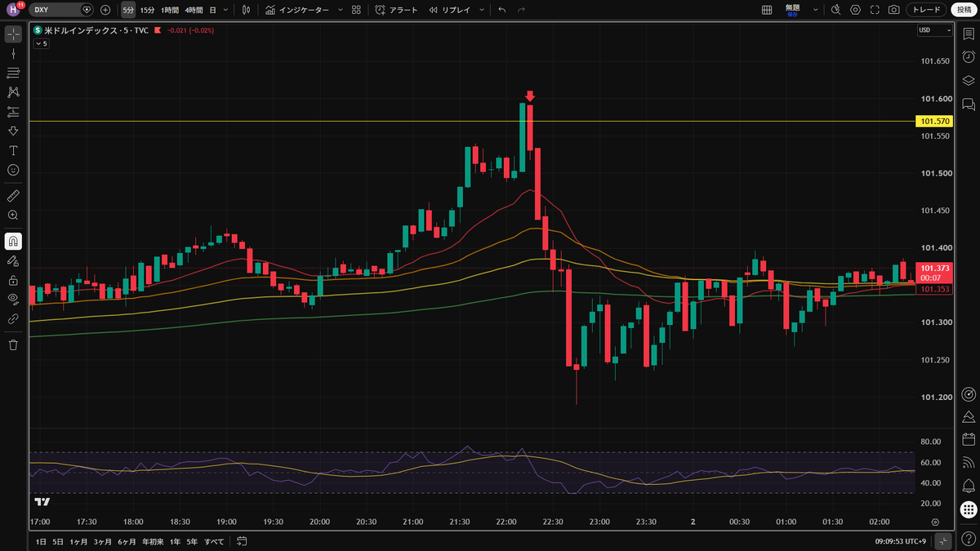Collapse the indicator legend arrow showing 5
Screen dimensions: 980x551
point(41,43)
